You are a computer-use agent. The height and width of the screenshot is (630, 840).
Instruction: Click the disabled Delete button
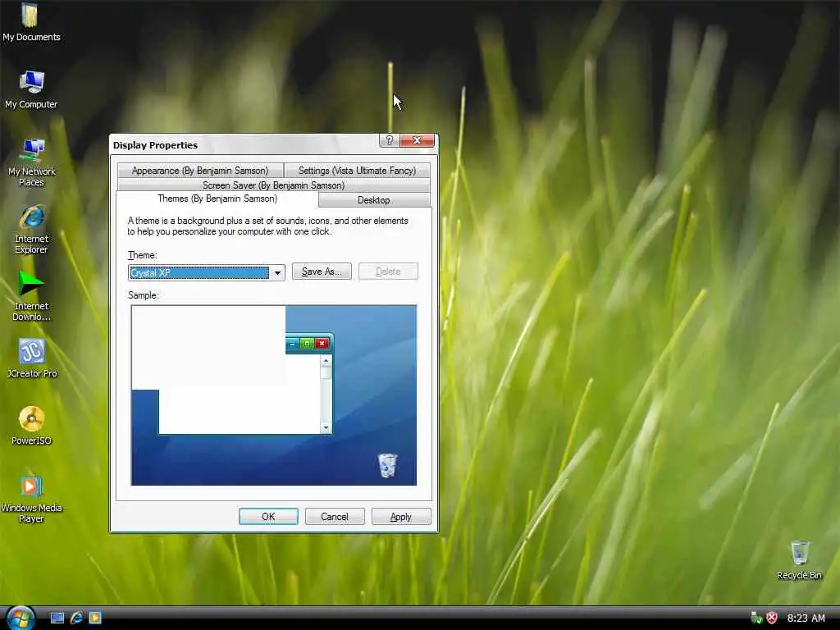click(x=388, y=272)
